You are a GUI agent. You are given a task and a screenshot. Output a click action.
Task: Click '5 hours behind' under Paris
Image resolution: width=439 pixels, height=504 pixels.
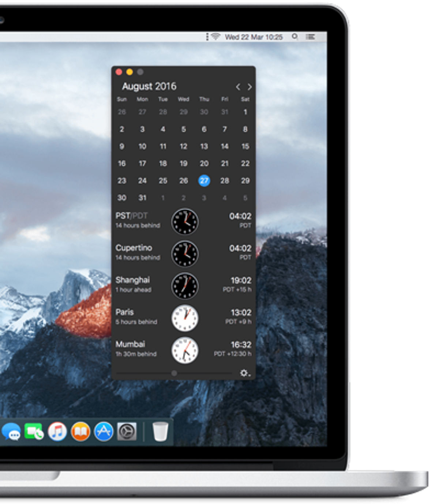pyautogui.click(x=136, y=322)
